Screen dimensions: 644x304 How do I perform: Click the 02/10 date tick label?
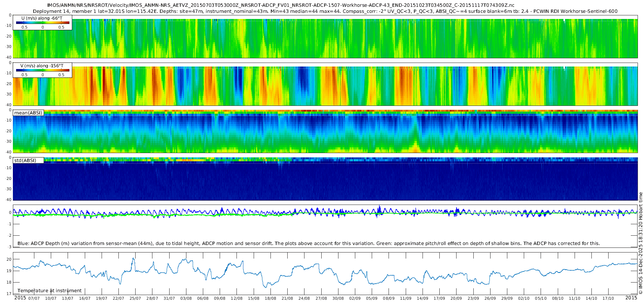(x=524, y=298)
